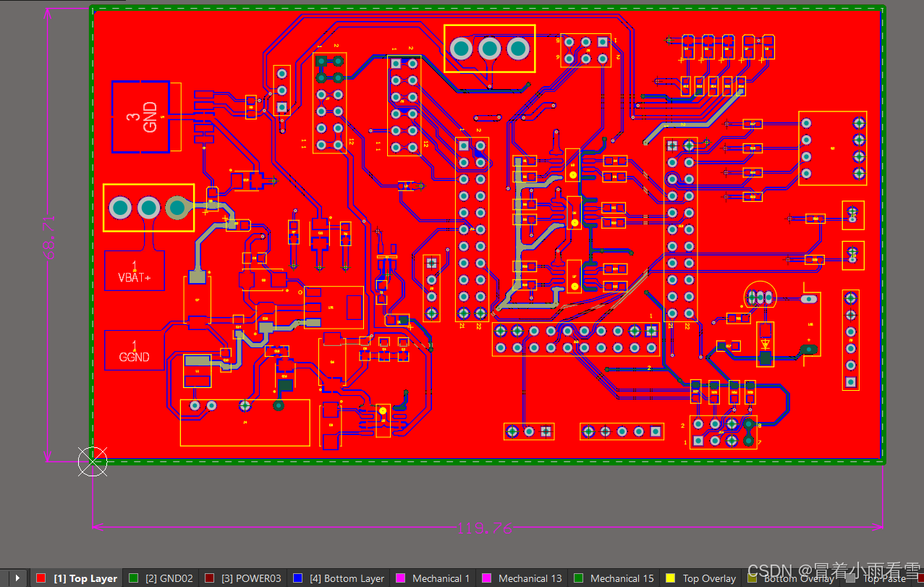Screen dimensions: 924x587
Task: Click the red color icon beside Top Layer tab
Action: pyautogui.click(x=40, y=578)
